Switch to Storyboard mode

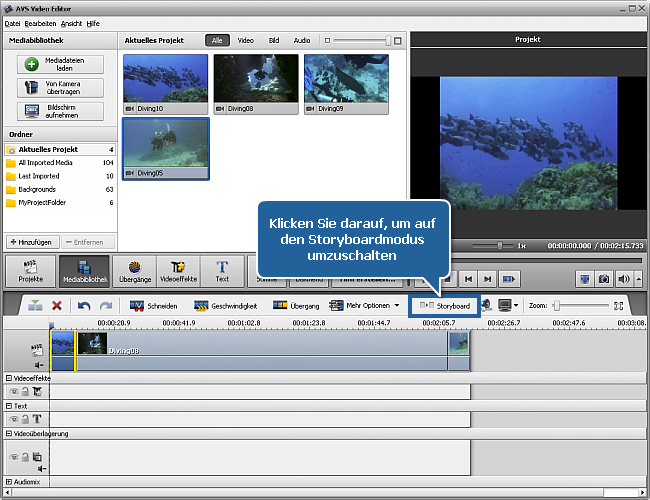pos(445,305)
